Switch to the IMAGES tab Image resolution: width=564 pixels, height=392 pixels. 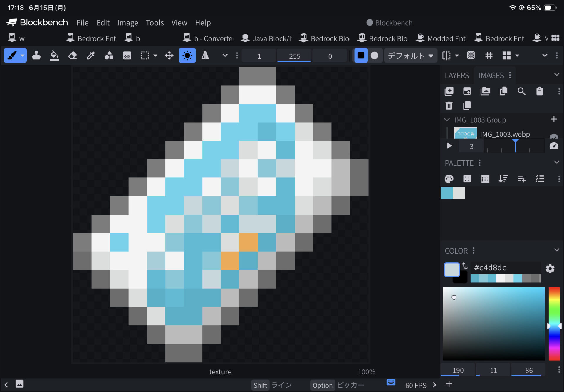tap(491, 76)
